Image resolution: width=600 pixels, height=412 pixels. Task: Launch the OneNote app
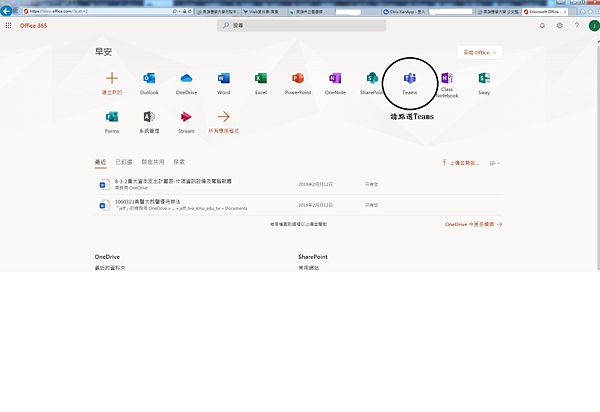tap(335, 78)
